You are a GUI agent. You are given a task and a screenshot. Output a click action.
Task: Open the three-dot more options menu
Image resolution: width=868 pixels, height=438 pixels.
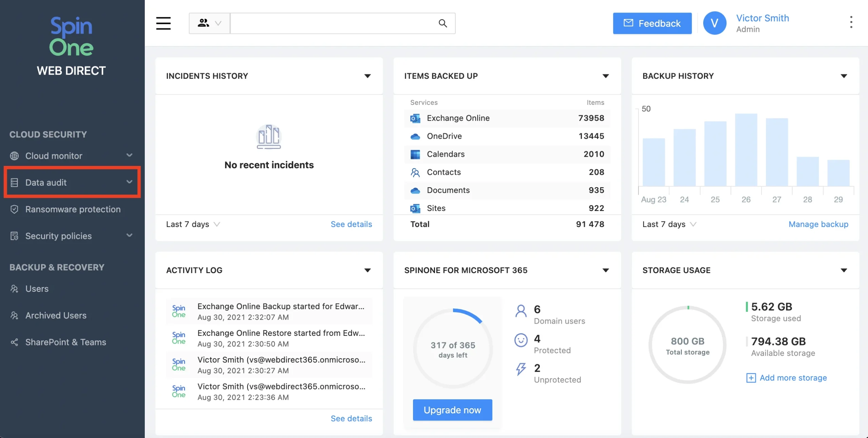click(851, 22)
